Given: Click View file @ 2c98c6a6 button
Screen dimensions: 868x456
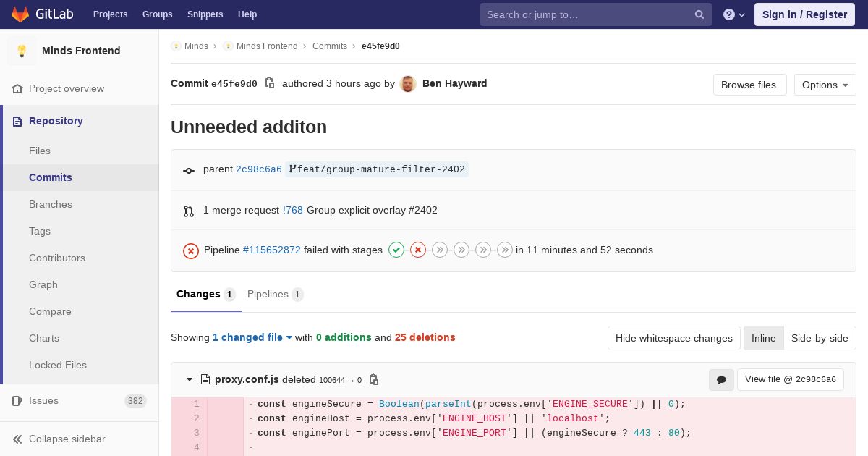Looking at the screenshot, I should coord(791,379).
